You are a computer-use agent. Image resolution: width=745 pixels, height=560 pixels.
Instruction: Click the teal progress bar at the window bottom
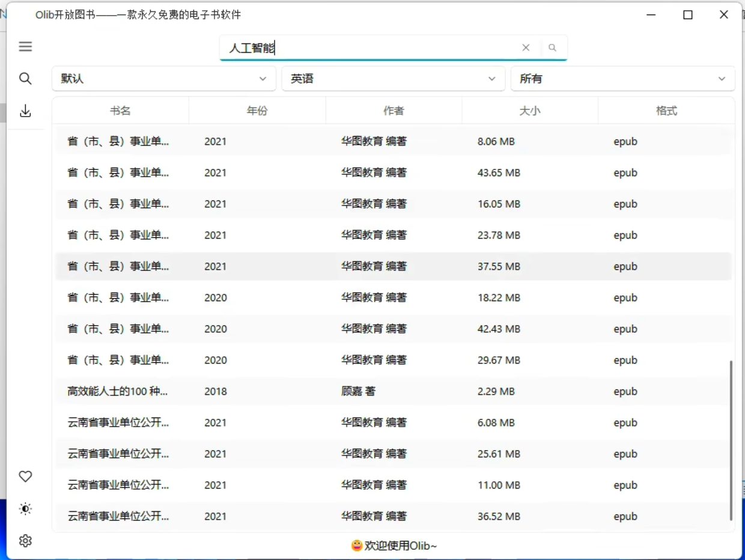click(372, 558)
